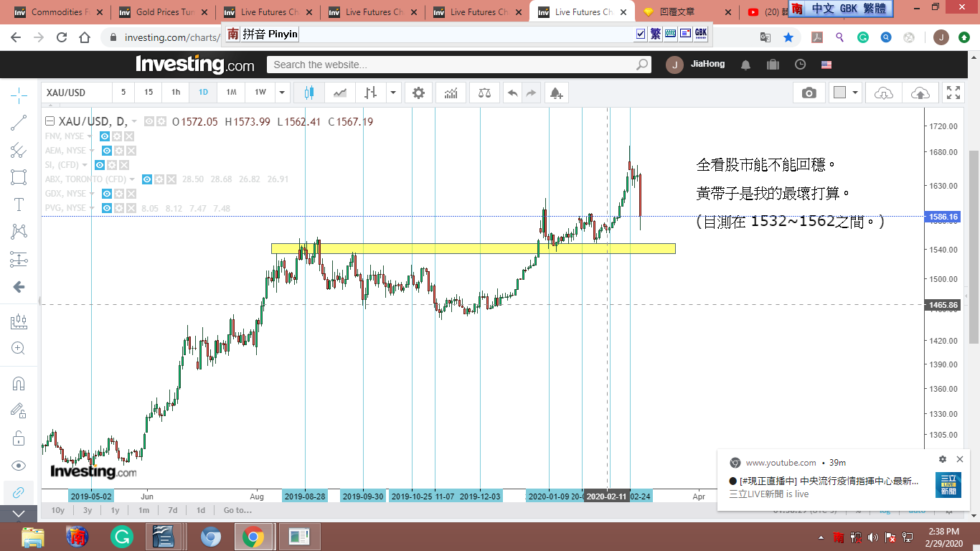
Task: Click the compare symbols scale icon
Action: coord(485,93)
